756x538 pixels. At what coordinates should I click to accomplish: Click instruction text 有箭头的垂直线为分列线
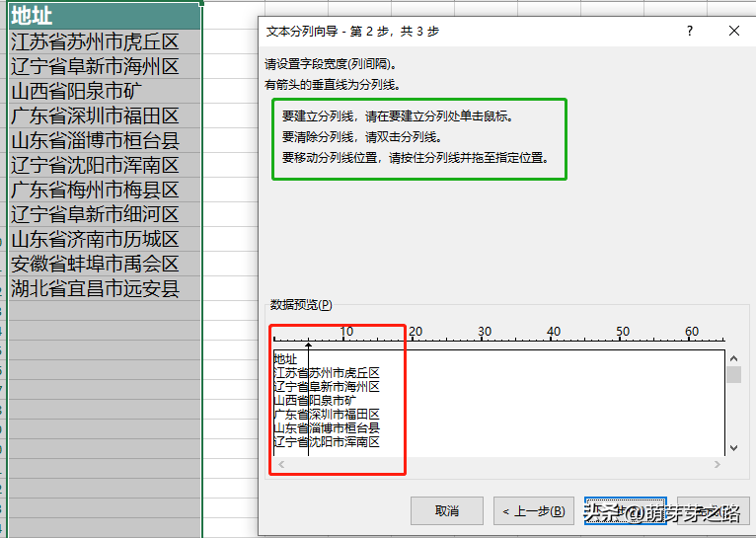coord(333,85)
